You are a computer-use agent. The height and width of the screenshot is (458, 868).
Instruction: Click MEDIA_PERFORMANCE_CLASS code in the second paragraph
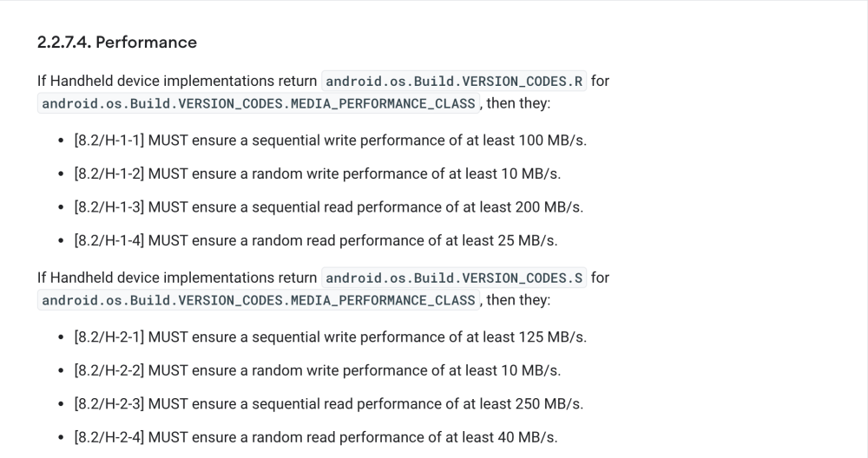pos(259,300)
